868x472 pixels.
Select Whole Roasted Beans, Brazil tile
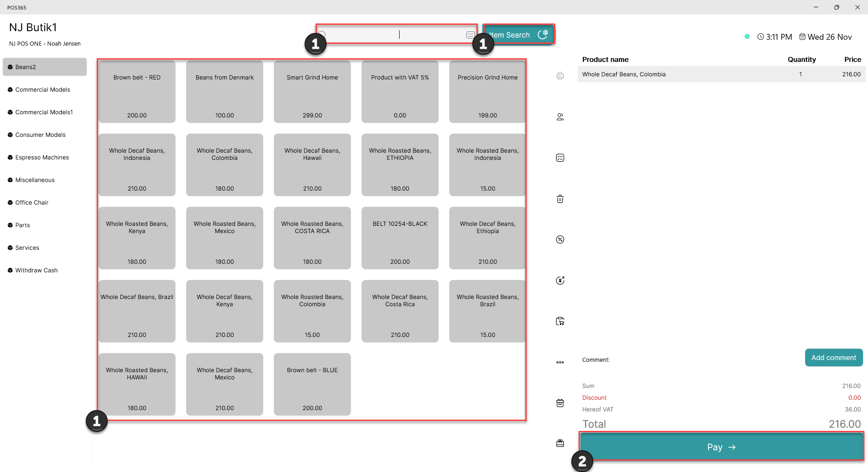point(488,311)
